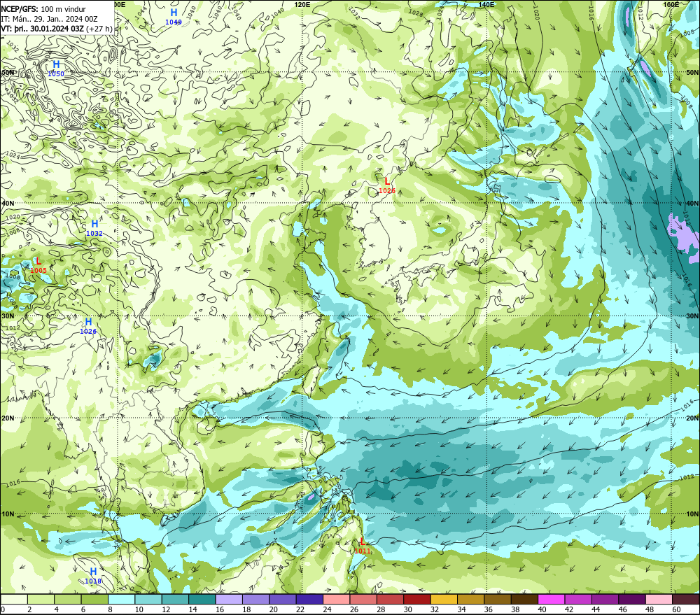700x615 pixels.
Task: Click the 1016 isobar label at left edge
Action: coord(13,483)
